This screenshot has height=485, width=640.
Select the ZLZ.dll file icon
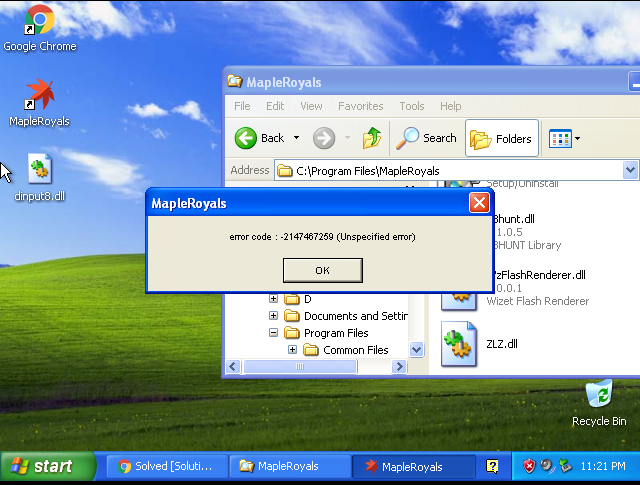tap(459, 343)
